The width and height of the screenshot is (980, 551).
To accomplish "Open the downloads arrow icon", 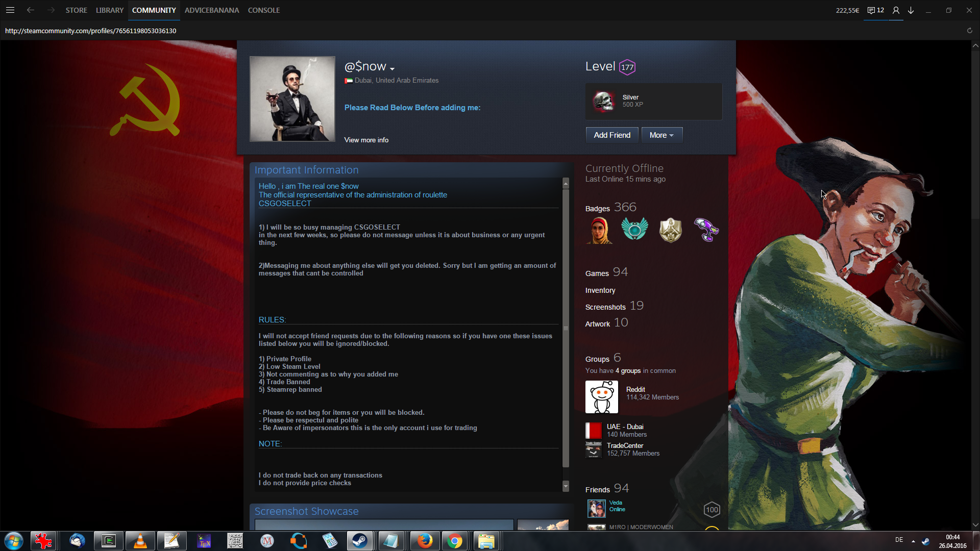I will pos(911,10).
